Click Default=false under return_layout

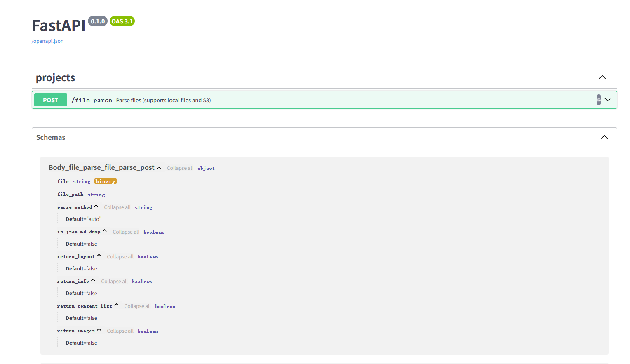(x=82, y=269)
